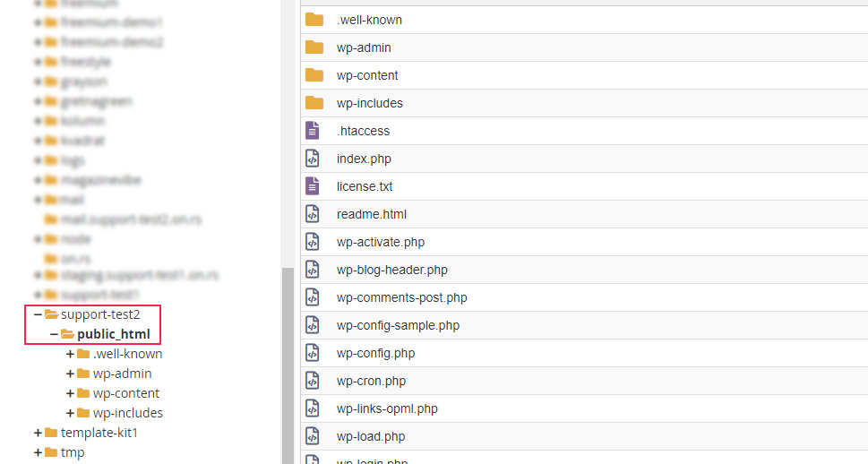
Task: Expand the wp-admin node in the tree
Action: [70, 374]
